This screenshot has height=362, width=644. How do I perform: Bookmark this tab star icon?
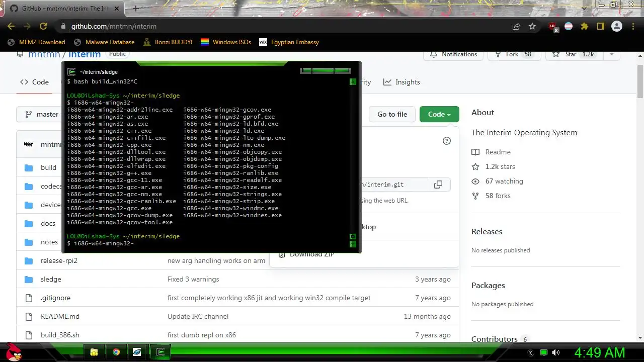pyautogui.click(x=532, y=26)
